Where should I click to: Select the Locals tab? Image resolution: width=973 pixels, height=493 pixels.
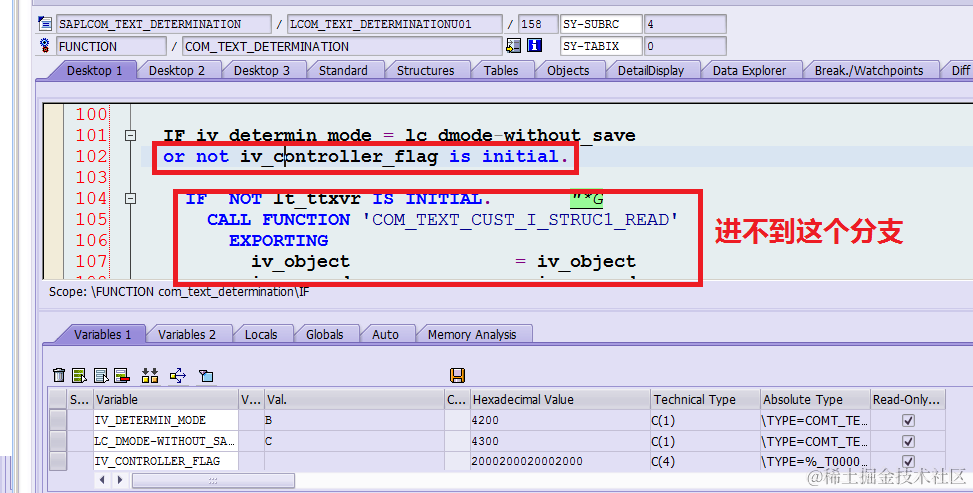(261, 334)
